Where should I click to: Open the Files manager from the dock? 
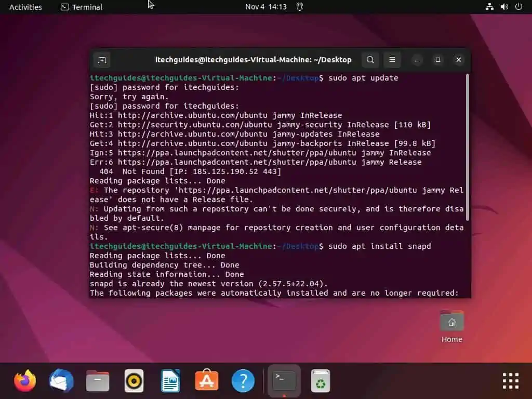(x=97, y=381)
